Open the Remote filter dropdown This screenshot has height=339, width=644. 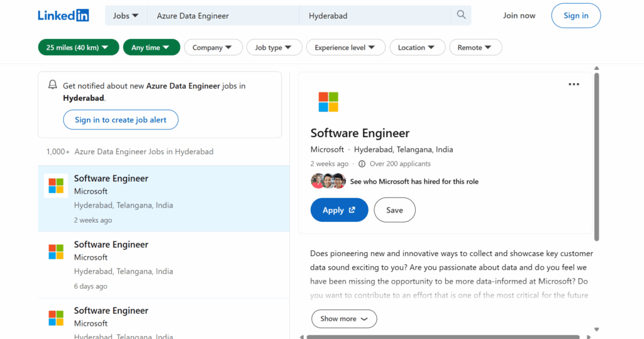coord(475,48)
